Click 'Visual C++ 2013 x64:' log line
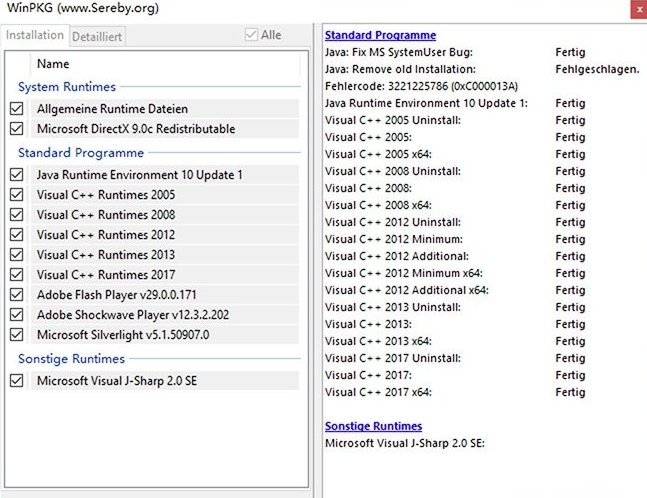Screen dimensions: 647x498 pos(378,341)
